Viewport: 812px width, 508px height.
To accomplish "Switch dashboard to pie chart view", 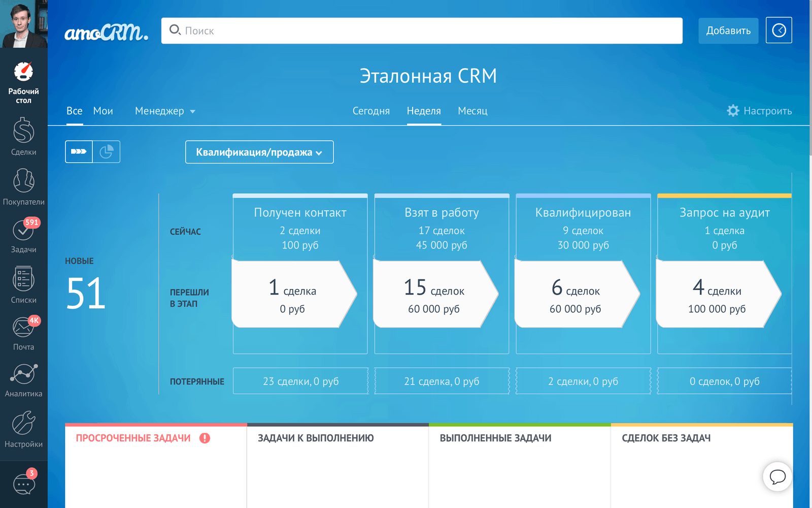I will (x=107, y=151).
